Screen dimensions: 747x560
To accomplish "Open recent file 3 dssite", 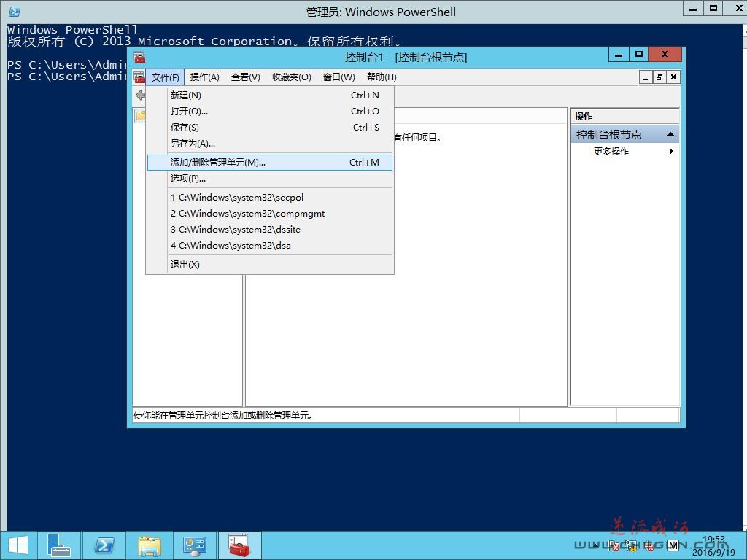I will pyautogui.click(x=270, y=230).
